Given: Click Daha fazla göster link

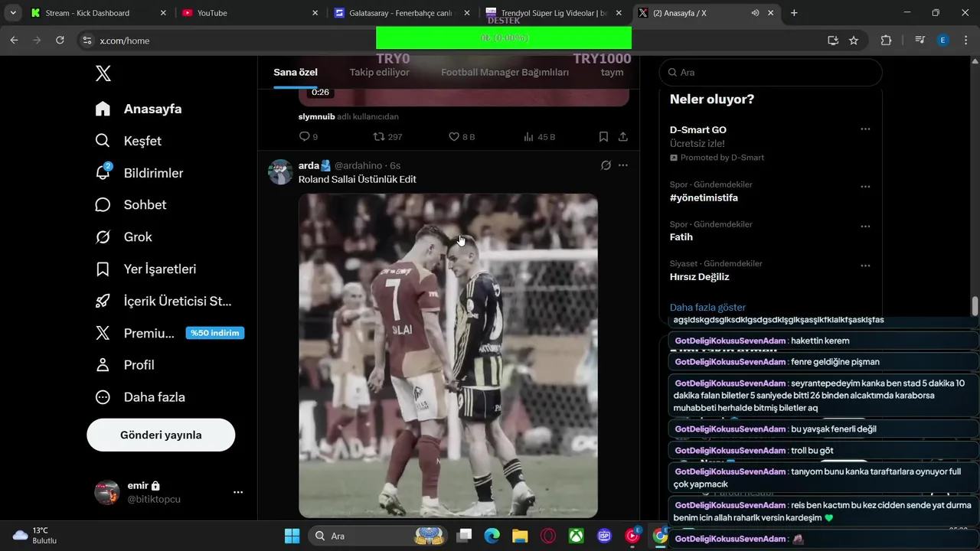Looking at the screenshot, I should tap(707, 307).
